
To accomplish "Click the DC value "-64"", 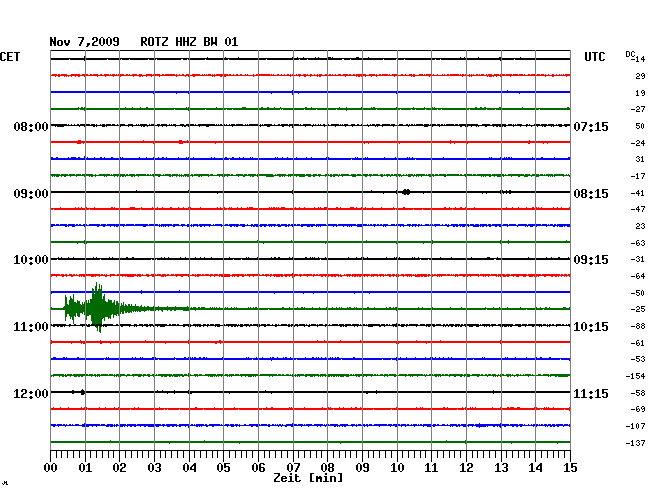I will tap(638, 276).
